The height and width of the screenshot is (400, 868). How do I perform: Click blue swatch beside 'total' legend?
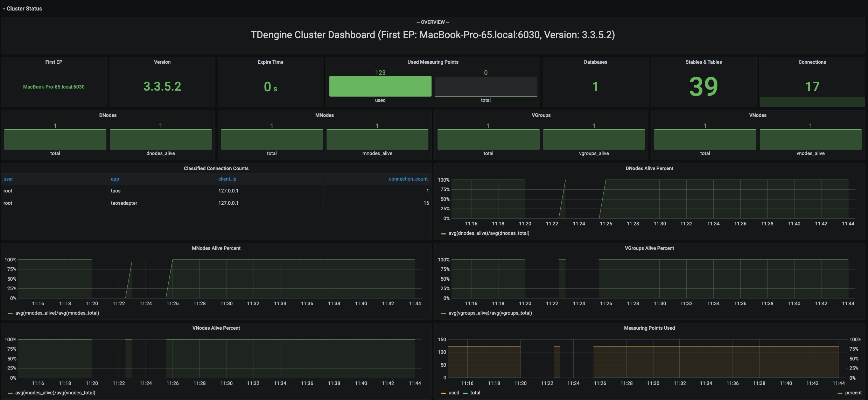tap(465, 393)
